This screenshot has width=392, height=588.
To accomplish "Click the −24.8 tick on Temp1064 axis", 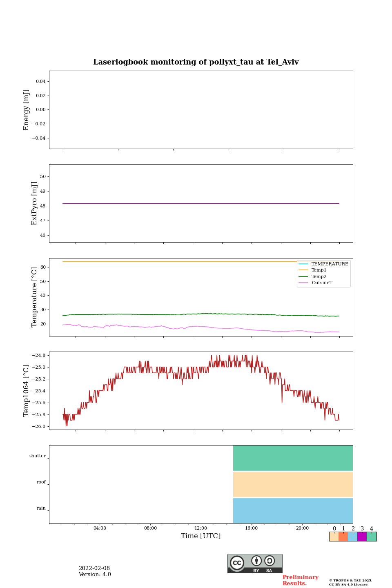I will point(39,356).
